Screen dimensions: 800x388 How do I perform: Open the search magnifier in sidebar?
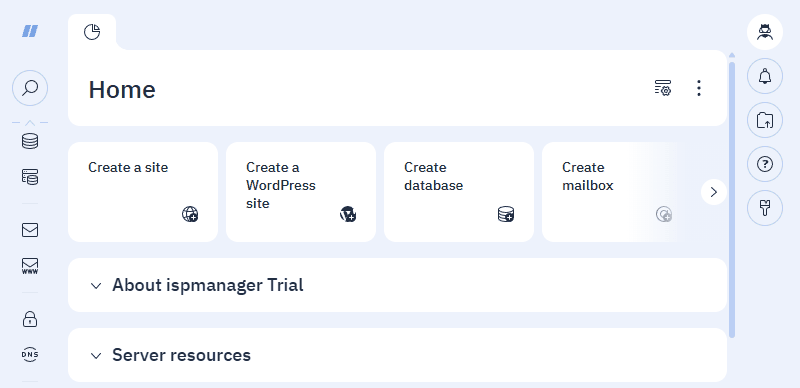point(30,88)
